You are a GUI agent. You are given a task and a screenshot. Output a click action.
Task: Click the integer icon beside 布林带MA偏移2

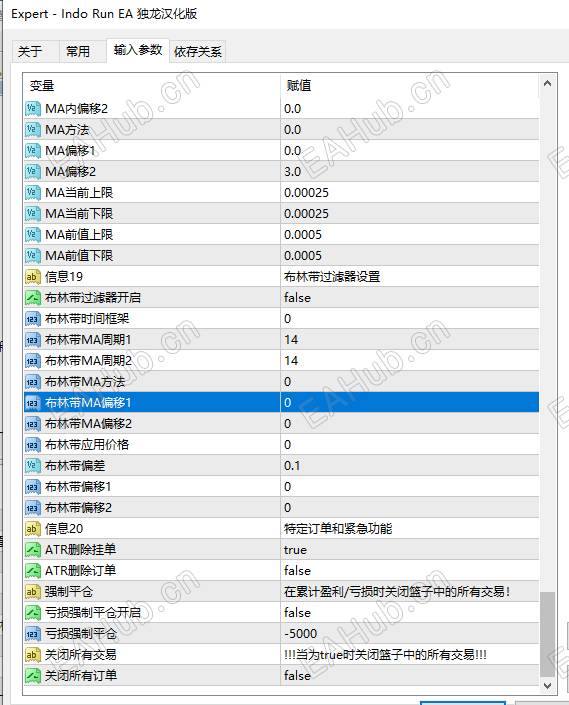(32, 424)
